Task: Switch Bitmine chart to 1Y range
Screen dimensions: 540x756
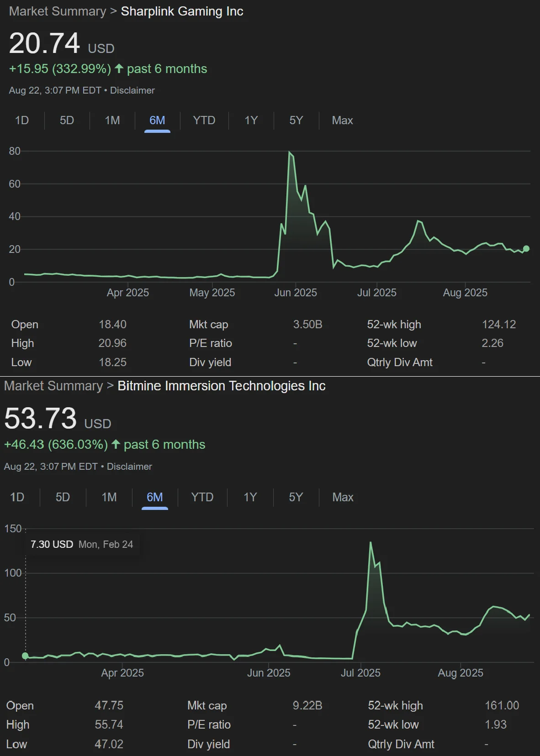Action: tap(250, 497)
